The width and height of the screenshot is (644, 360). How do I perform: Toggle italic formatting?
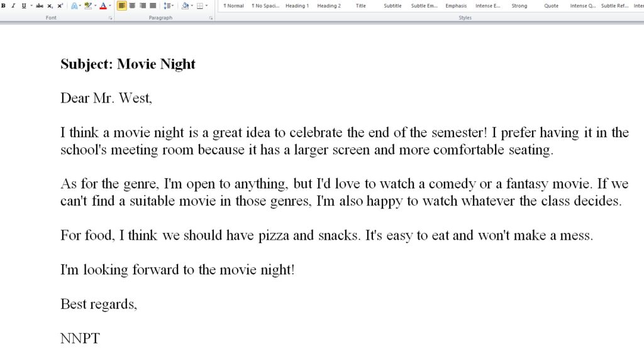point(13,6)
